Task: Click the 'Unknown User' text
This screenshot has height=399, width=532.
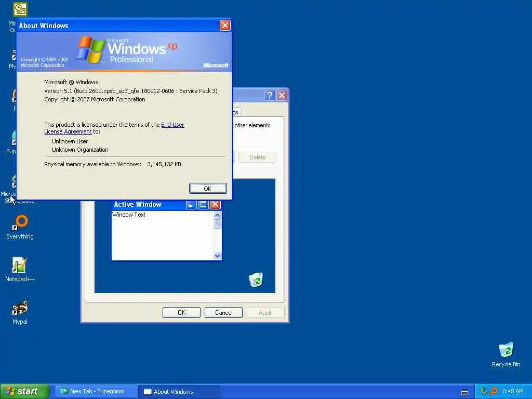Action: coord(70,141)
